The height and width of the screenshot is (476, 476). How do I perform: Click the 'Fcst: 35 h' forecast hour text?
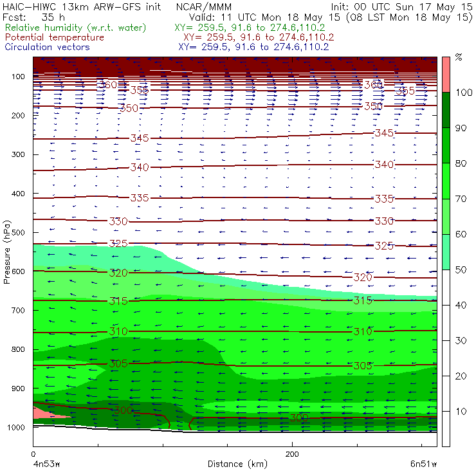[x=33, y=17]
